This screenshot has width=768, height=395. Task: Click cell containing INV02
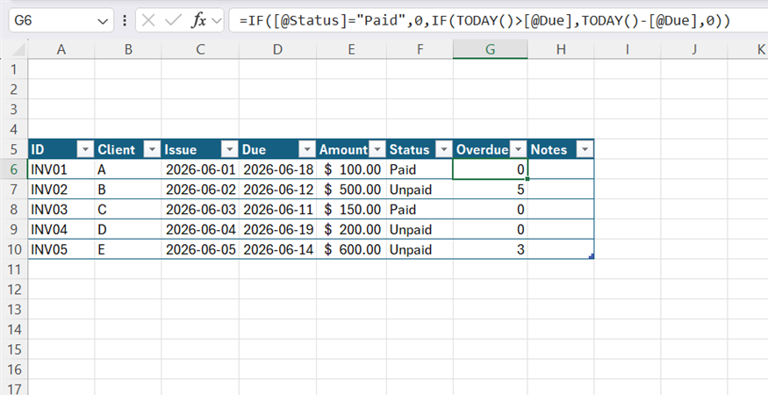[x=61, y=190]
